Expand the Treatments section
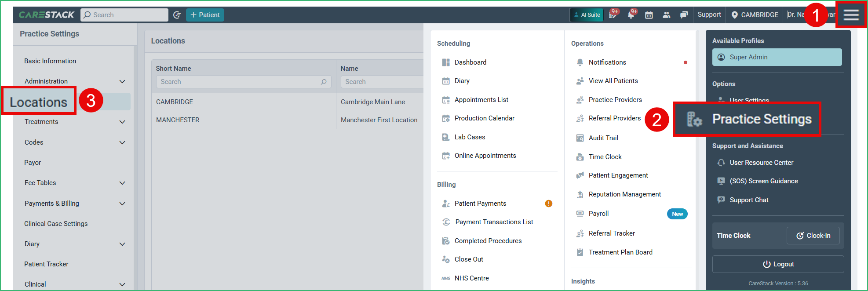Screen dimensions: 868x291 tap(122, 122)
